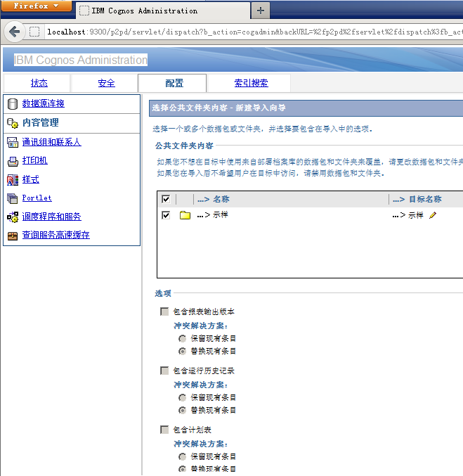Screen dimensions: 463x476
Task: Open the 数据源连接 link
Action: click(x=44, y=103)
